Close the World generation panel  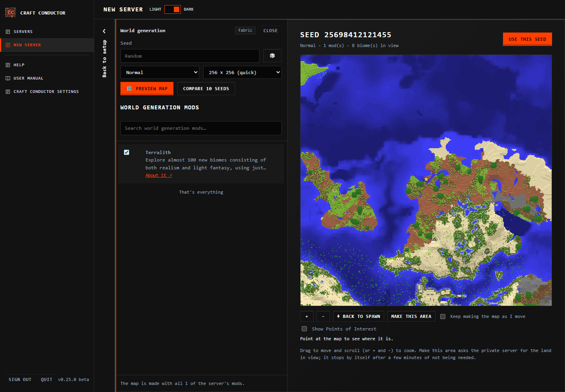click(x=270, y=31)
